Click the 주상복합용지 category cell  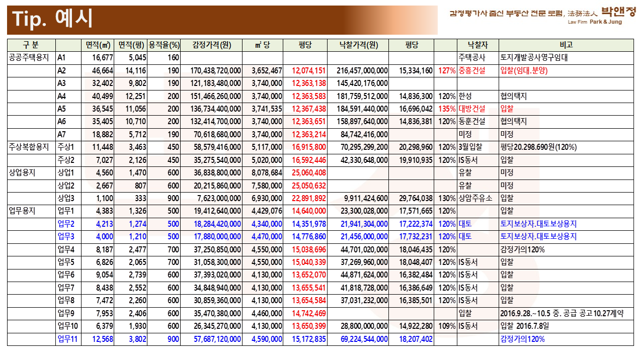click(x=31, y=147)
